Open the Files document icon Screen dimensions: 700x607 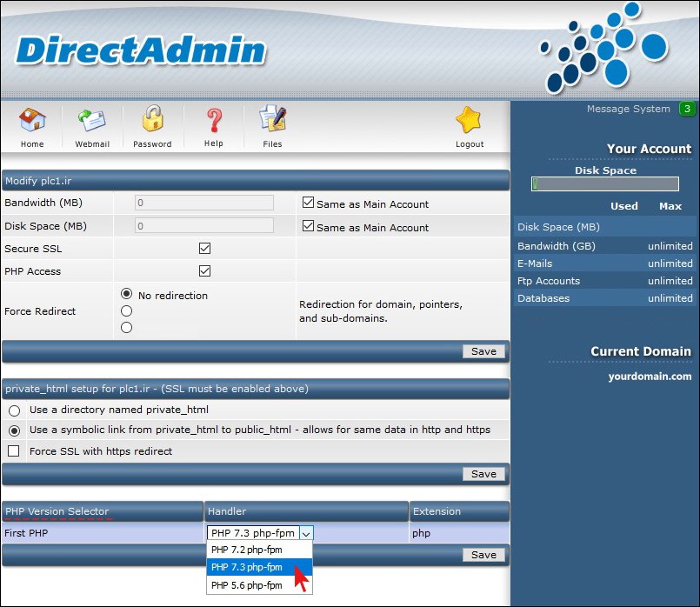click(272, 119)
